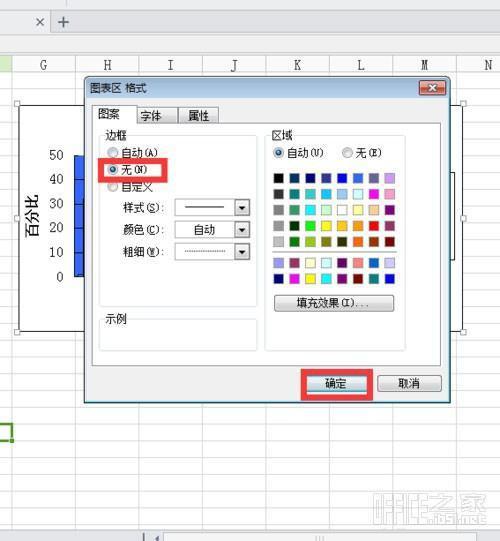
Task: Close the current document tab with X
Action: [40, 22]
